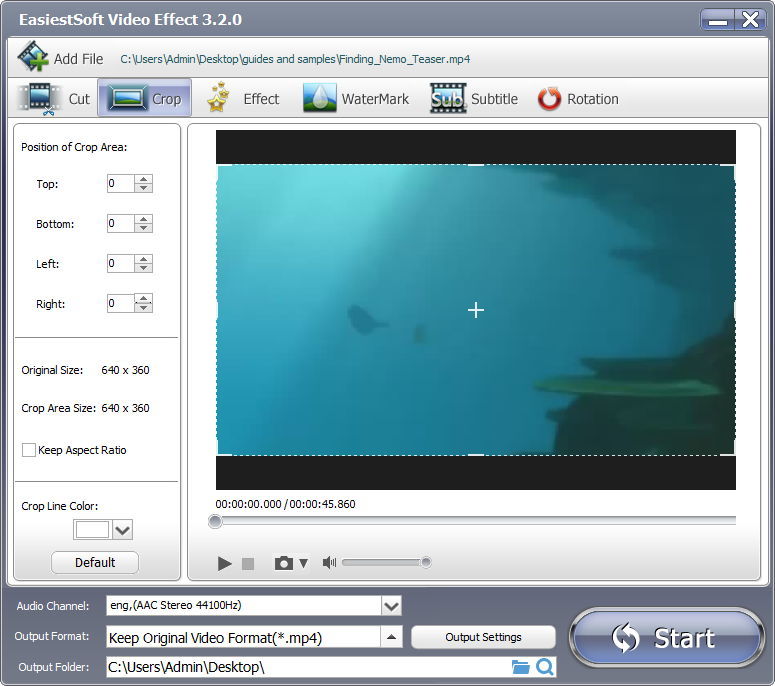
Task: Open output folder with magnifier icon
Action: [545, 667]
